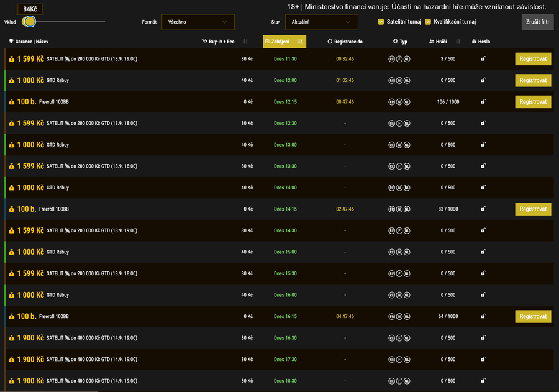Click the sort icon inside Zahájení header
This screenshot has width=559, height=392.
point(300,42)
